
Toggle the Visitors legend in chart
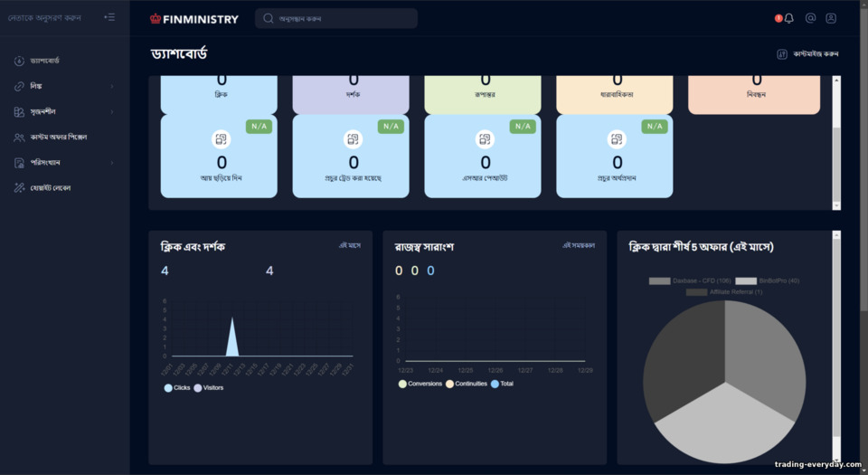tap(209, 388)
